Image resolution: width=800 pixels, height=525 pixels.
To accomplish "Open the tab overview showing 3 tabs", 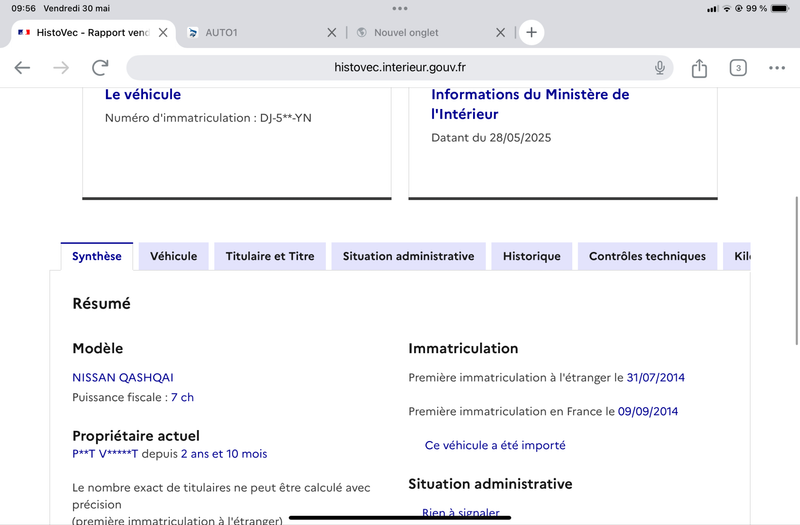I will [738, 68].
